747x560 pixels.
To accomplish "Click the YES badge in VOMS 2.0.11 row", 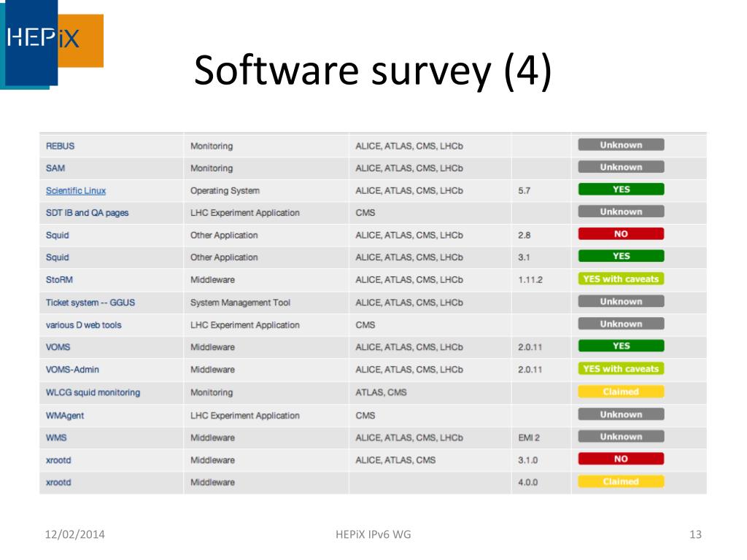I will point(621,346).
